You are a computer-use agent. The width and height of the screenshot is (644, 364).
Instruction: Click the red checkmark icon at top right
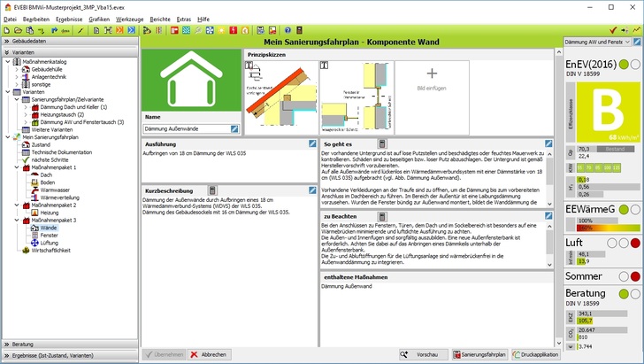point(612,30)
